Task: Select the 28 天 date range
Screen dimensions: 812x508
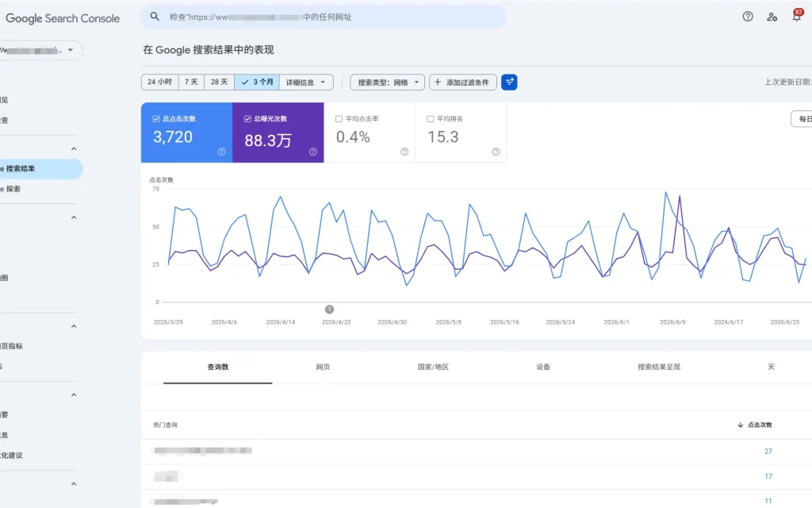Action: coord(219,82)
